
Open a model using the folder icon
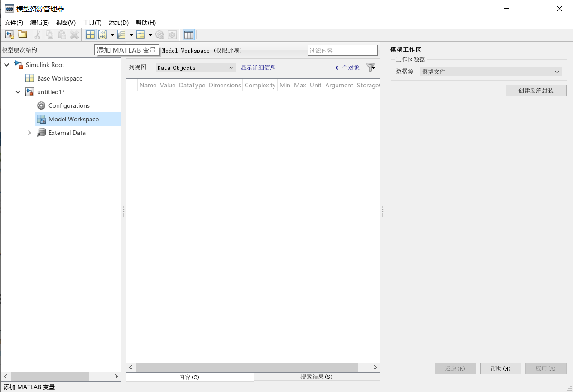(22, 34)
